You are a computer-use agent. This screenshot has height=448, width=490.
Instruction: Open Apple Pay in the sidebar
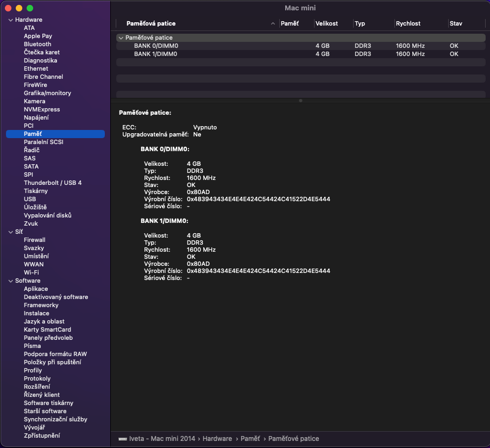pos(38,36)
